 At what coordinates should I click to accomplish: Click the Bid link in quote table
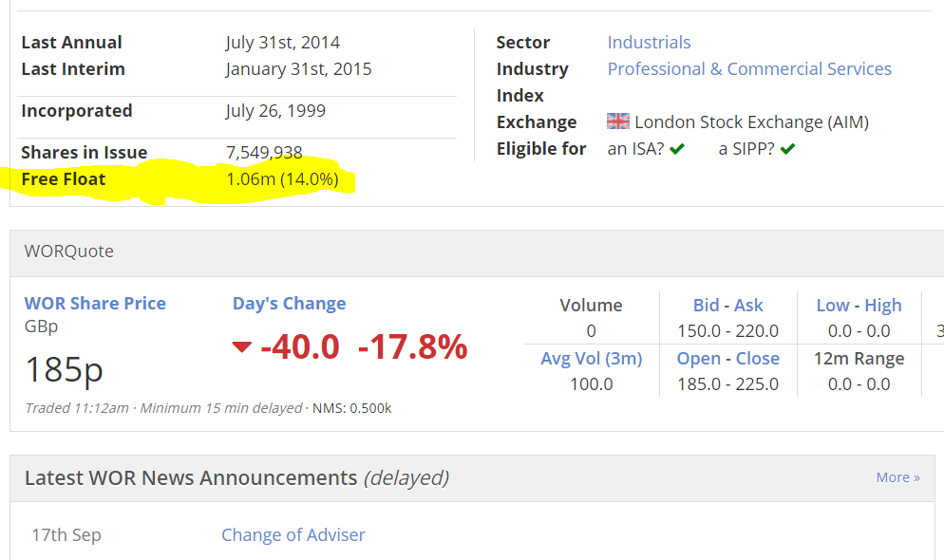707,306
